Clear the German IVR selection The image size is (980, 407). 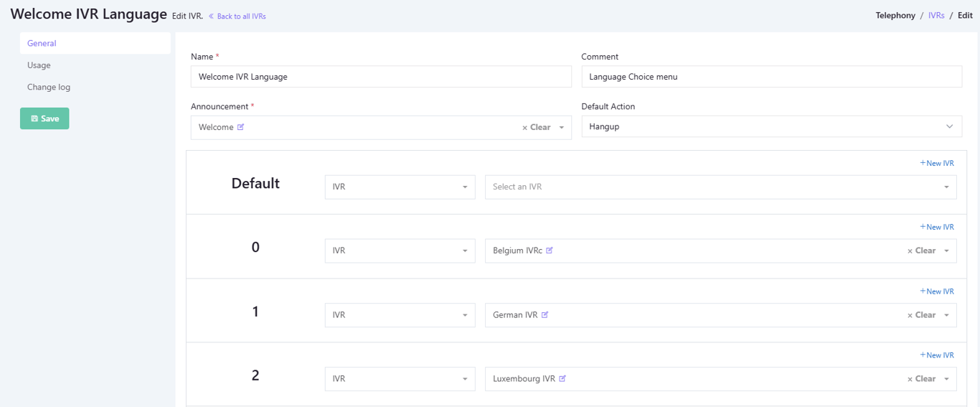point(921,315)
